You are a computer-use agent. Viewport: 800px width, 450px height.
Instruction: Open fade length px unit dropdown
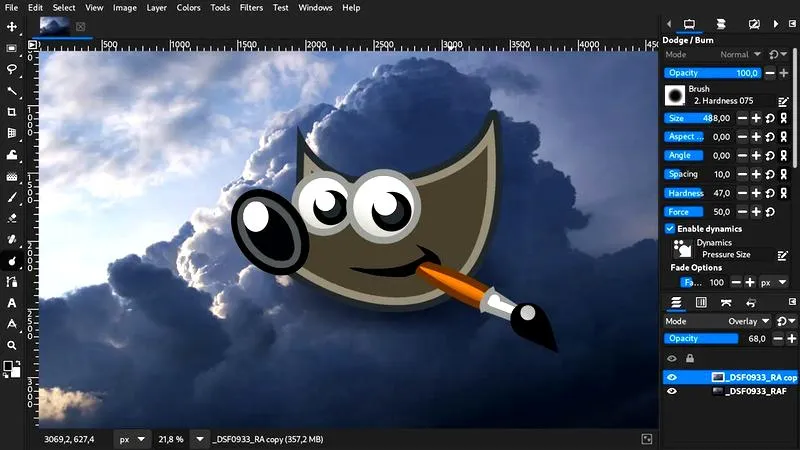coord(773,282)
